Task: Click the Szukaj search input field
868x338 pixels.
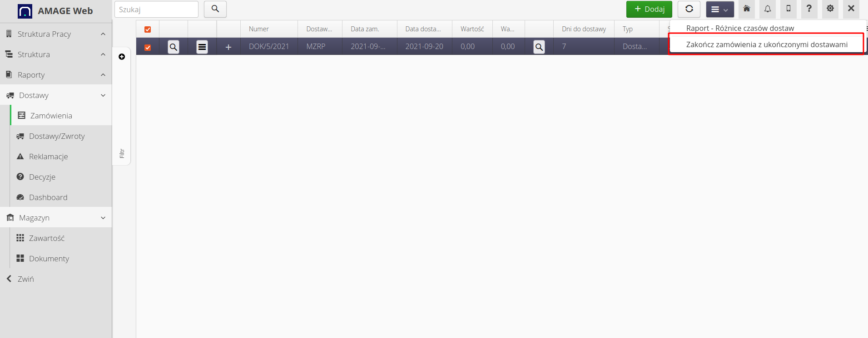Action: click(156, 10)
